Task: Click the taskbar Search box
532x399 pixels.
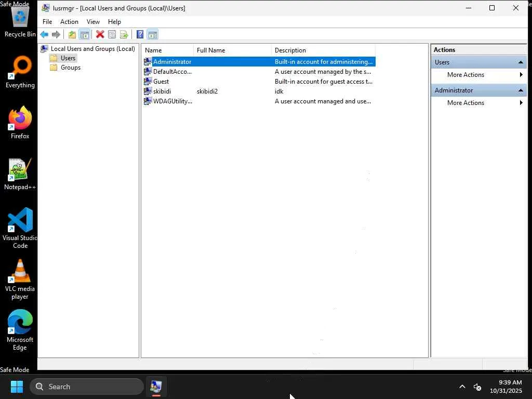Action: (87, 387)
